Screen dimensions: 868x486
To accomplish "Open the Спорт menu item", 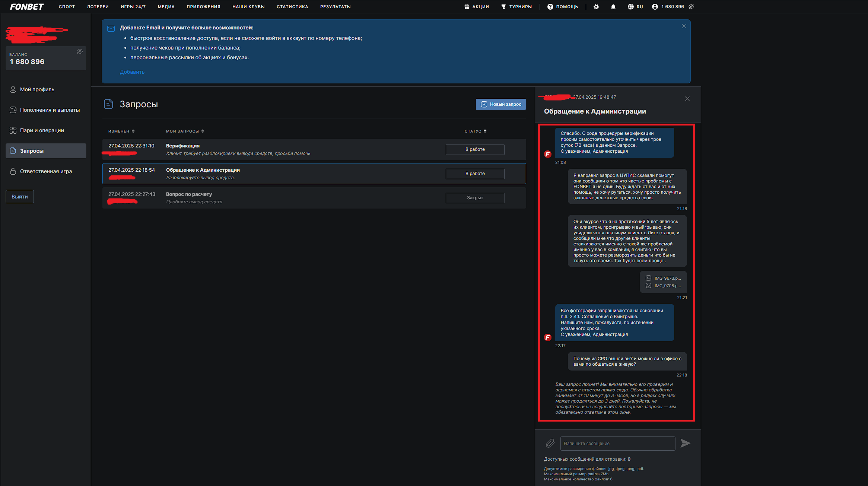I will (x=67, y=7).
